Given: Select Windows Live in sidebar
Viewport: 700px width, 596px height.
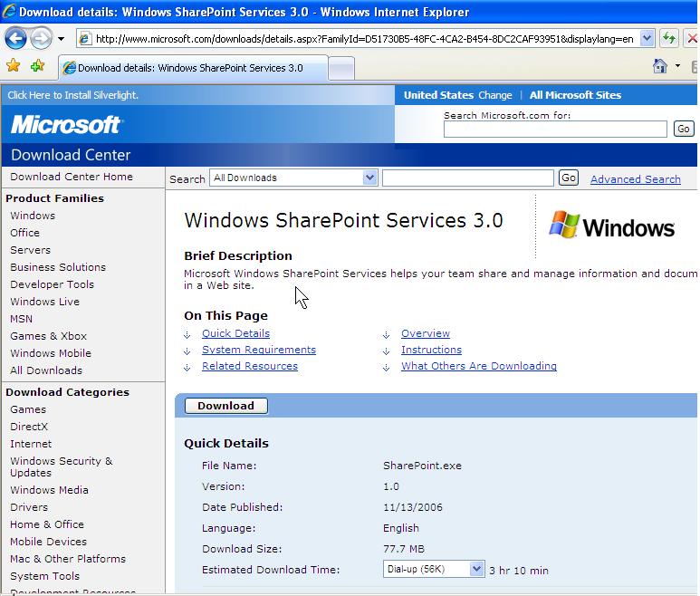Looking at the screenshot, I should (x=44, y=302).
